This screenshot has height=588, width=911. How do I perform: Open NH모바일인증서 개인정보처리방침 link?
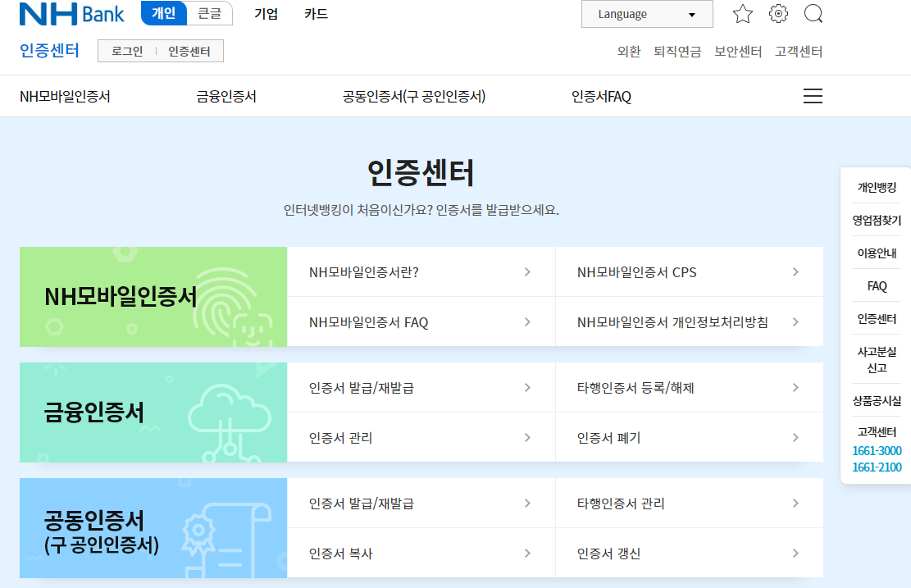click(672, 322)
